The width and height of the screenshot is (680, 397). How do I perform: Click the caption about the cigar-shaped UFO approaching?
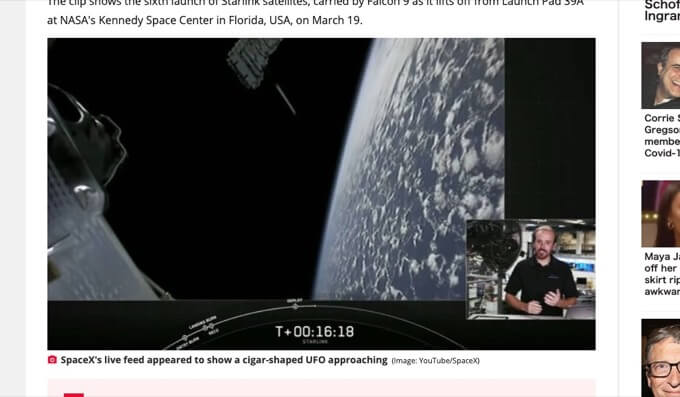tap(224, 360)
